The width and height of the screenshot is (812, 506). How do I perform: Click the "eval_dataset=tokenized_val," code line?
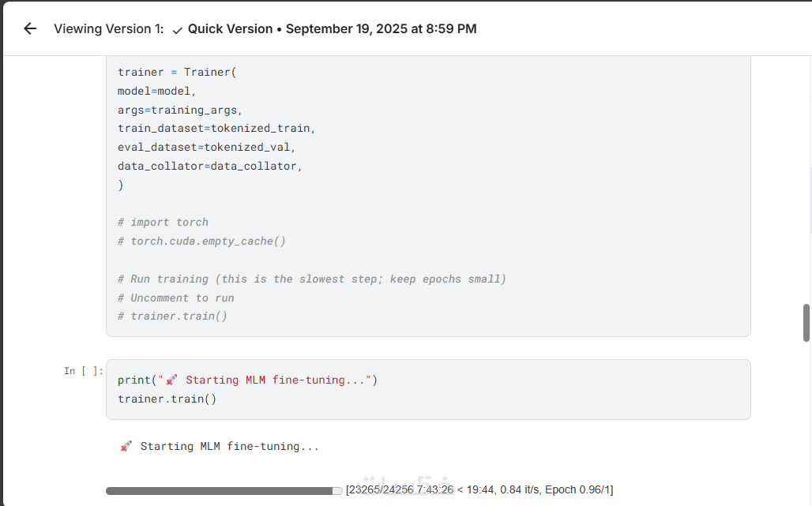coord(206,148)
